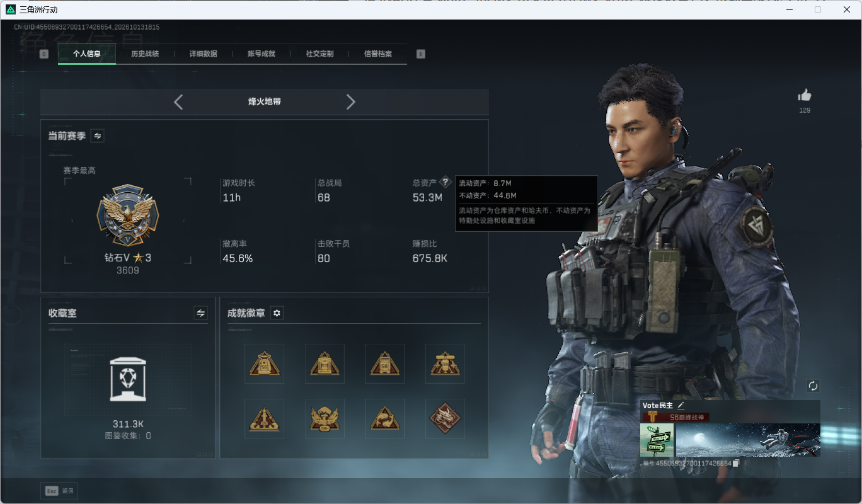Viewport: 862px width, 504px height.
Task: Go to next mode with right chevron
Action: (351, 101)
